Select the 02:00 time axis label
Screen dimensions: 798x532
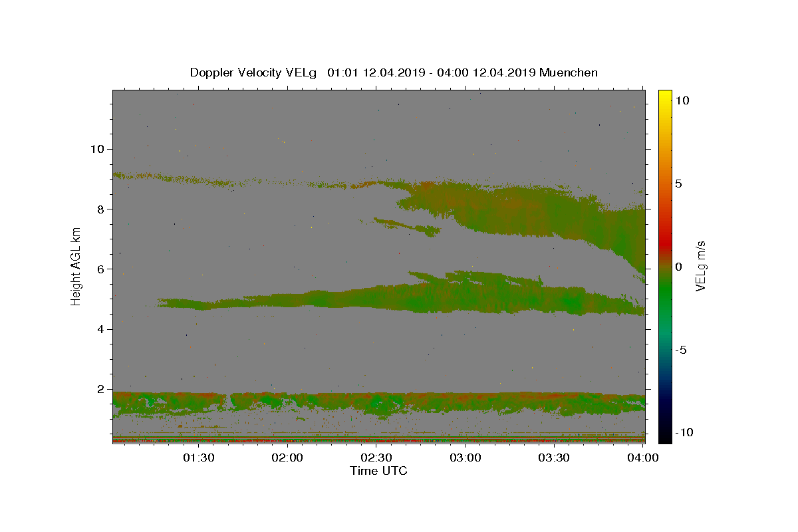click(287, 458)
